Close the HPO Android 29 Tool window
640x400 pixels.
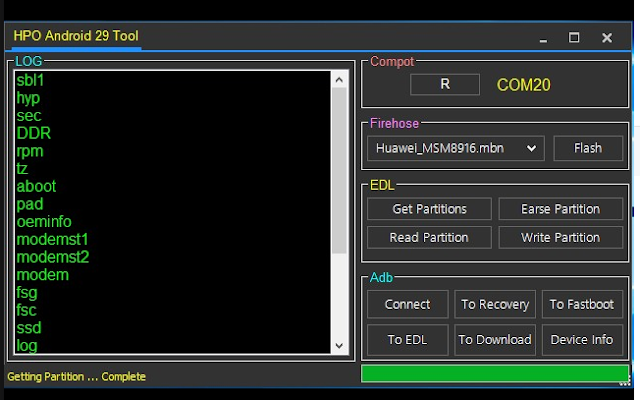coord(607,38)
